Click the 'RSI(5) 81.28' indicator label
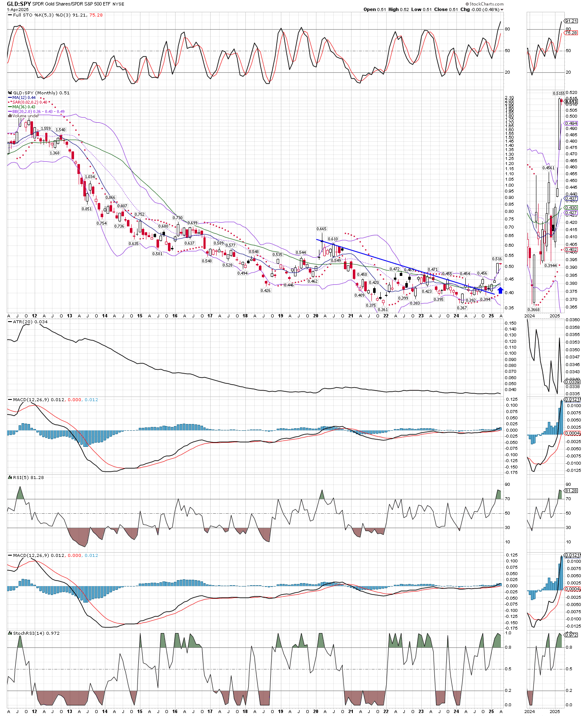The height and width of the screenshot is (716, 588). tap(28, 478)
